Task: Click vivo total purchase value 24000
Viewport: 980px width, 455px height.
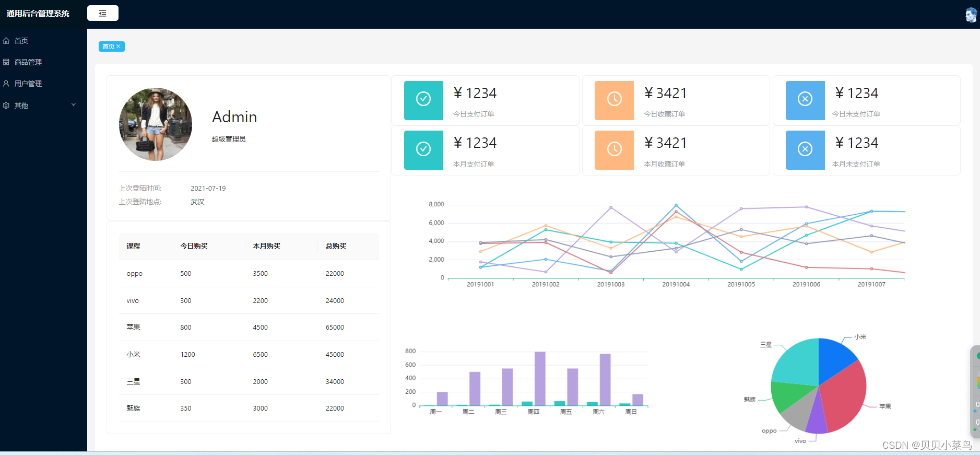Action: (335, 301)
